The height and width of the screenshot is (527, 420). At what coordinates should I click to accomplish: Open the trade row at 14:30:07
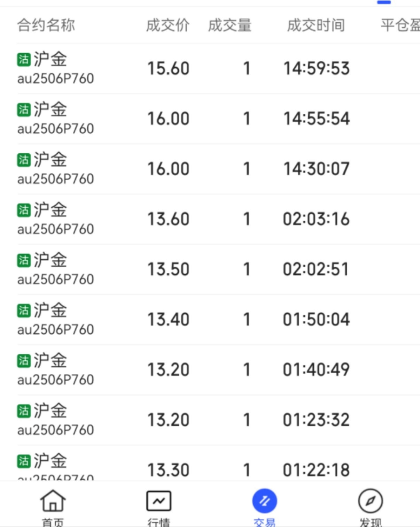click(x=218, y=169)
